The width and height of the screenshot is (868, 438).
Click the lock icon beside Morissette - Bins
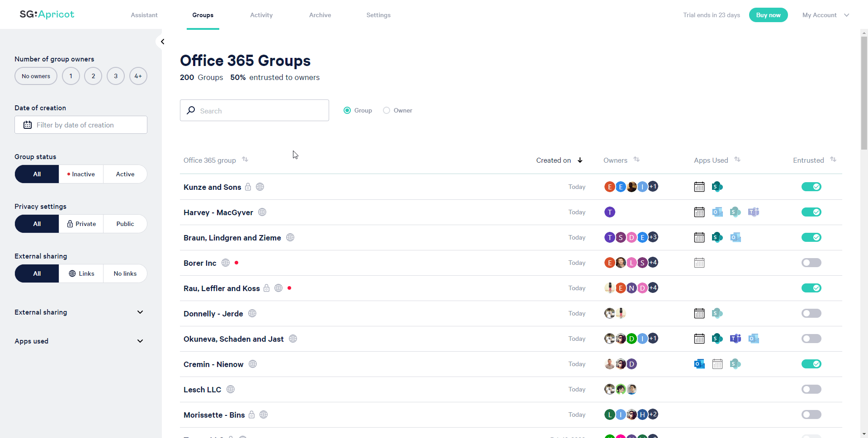[x=252, y=414]
